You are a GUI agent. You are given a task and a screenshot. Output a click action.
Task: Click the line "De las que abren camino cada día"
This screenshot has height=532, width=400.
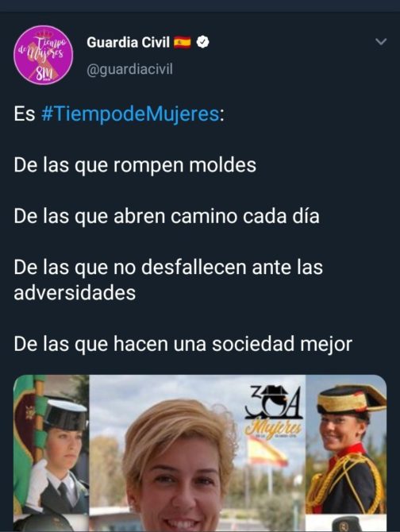click(167, 217)
